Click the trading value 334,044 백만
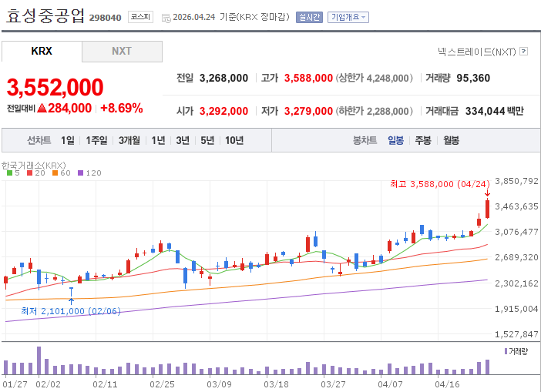The height and width of the screenshot is (392, 541). pyautogui.click(x=495, y=111)
